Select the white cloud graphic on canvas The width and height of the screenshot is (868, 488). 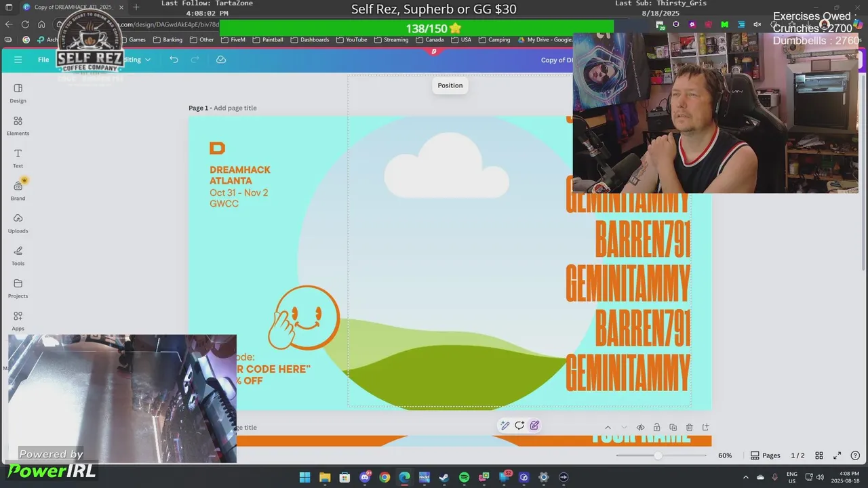446,166
